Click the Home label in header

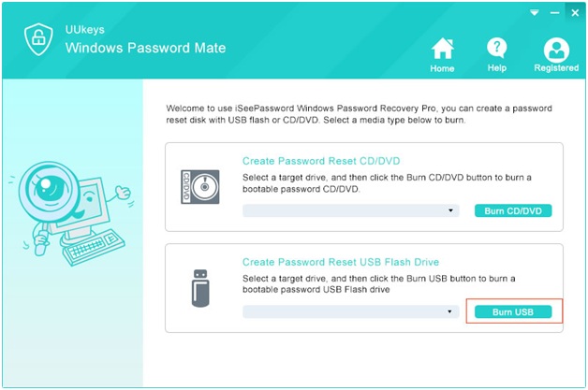tap(442, 68)
